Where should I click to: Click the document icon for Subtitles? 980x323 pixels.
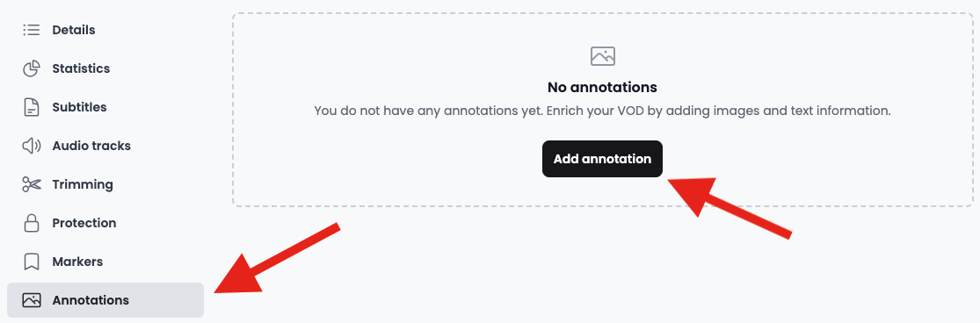(x=32, y=107)
